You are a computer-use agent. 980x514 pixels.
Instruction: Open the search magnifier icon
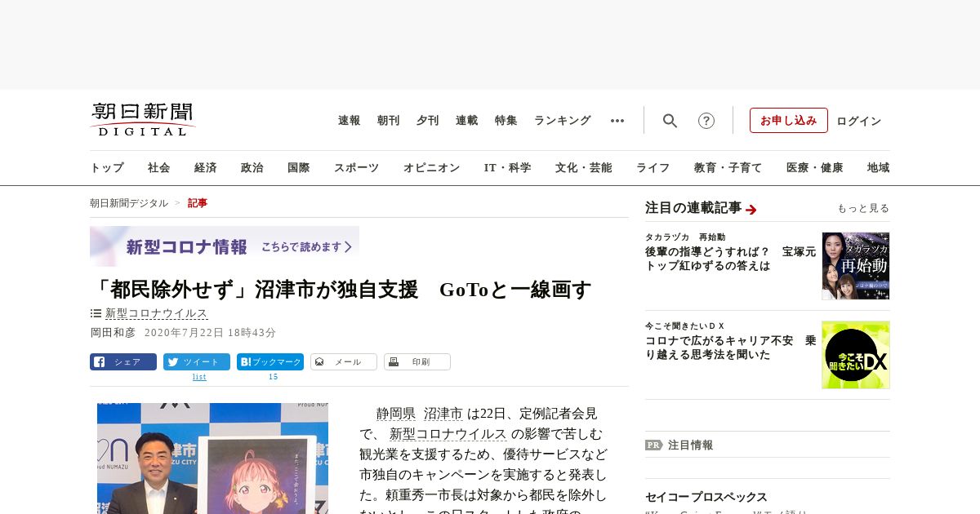670,121
